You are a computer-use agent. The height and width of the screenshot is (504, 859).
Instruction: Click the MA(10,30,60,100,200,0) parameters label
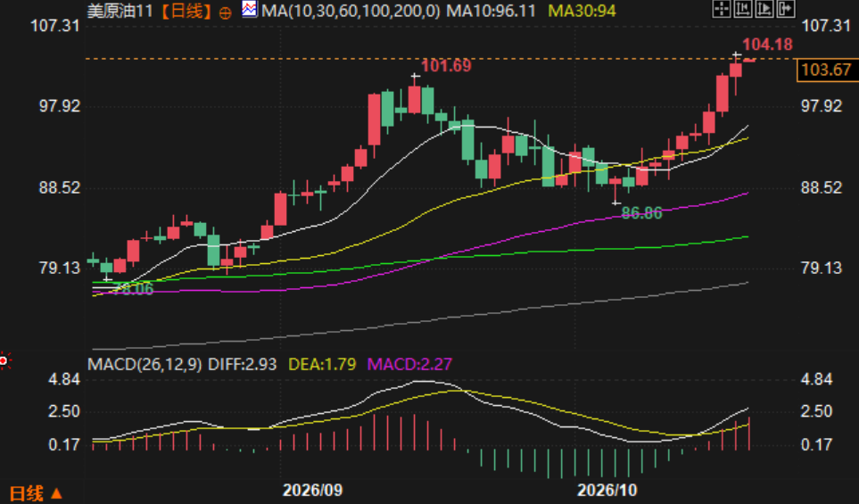[x=351, y=11]
